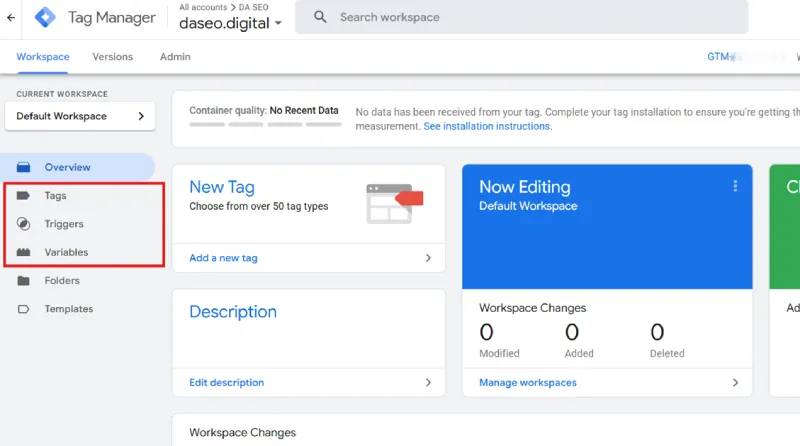The height and width of the screenshot is (446, 800).
Task: Click the New Tag card heading
Action: click(x=222, y=187)
